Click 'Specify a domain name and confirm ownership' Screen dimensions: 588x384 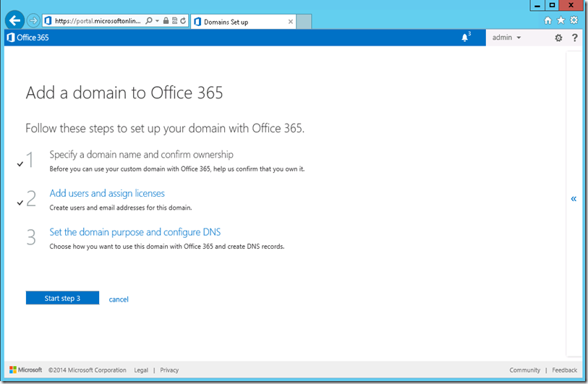coord(141,155)
